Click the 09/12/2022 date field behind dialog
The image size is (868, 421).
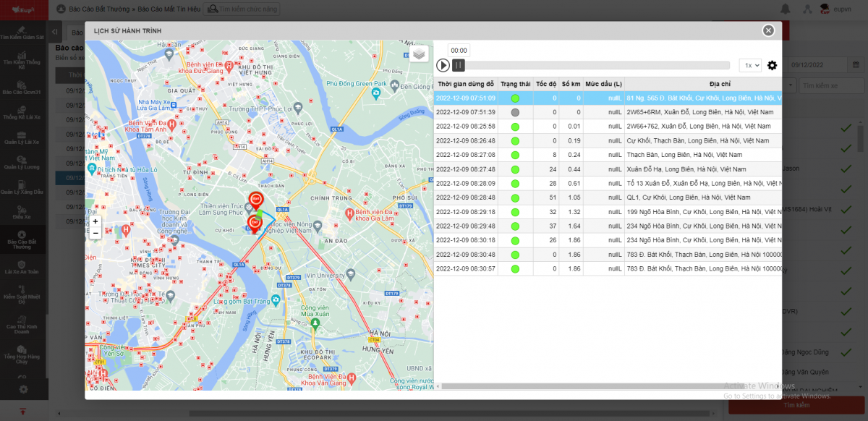(x=817, y=65)
